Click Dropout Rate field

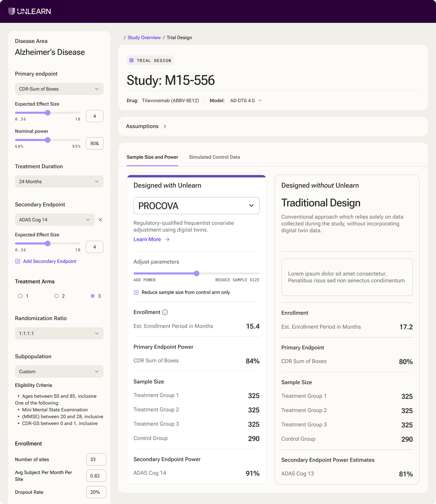click(96, 492)
